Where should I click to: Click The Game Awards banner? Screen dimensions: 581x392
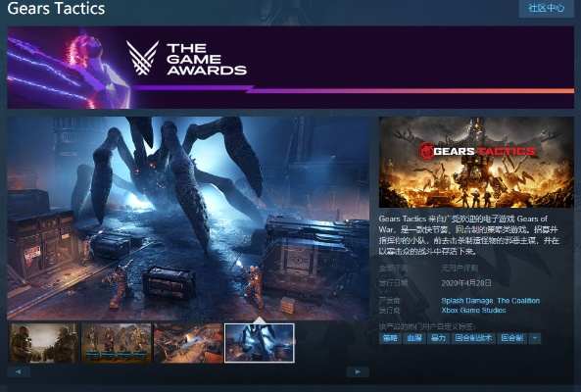[x=290, y=67]
